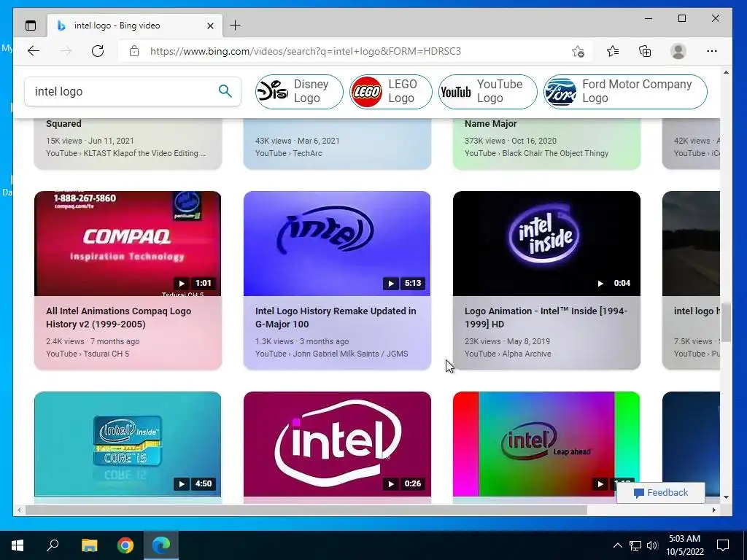Screen dimensions: 747x560
Task: Click the greyed Forward arrow in toolbar
Action: click(66, 51)
